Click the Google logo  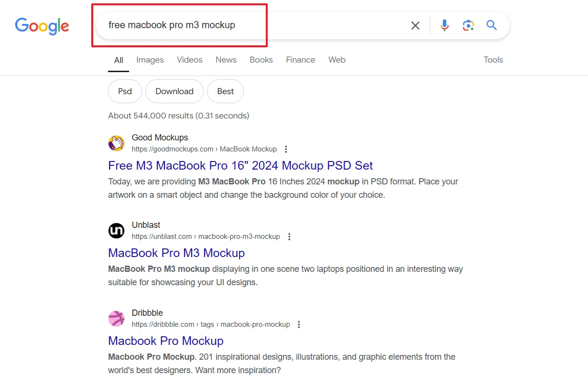pos(42,26)
